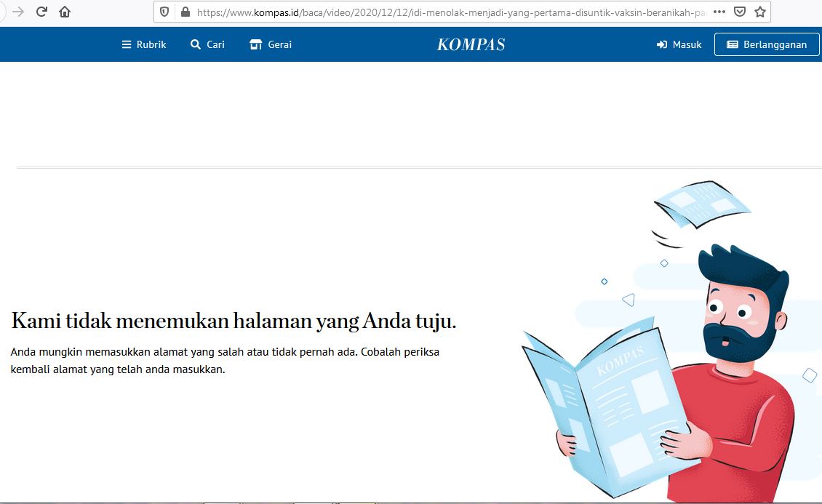
Task: Open the Cari search
Action: pyautogui.click(x=207, y=44)
